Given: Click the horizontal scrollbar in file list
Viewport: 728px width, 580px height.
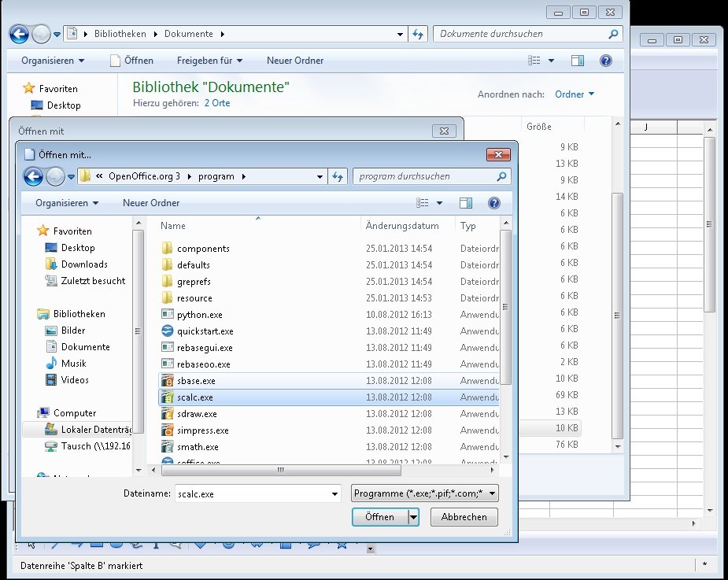Looking at the screenshot, I should click(x=279, y=471).
